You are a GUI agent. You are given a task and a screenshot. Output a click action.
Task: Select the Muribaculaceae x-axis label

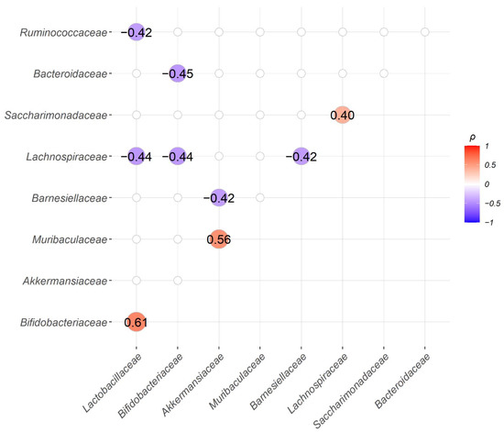237,382
